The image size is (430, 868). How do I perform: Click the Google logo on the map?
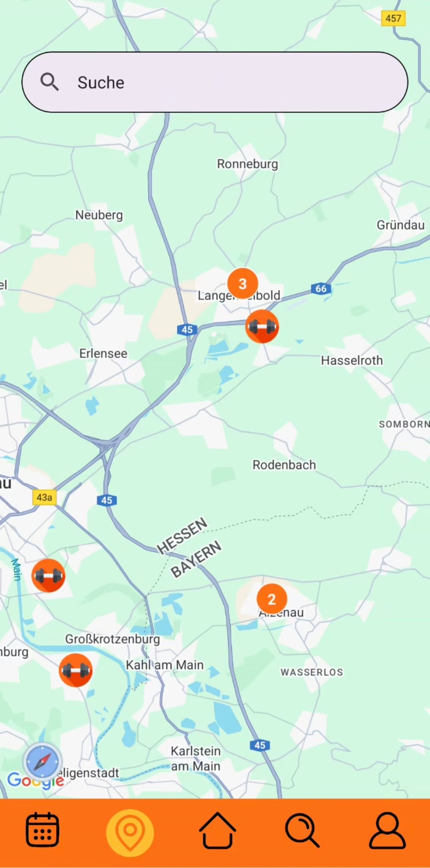click(35, 779)
